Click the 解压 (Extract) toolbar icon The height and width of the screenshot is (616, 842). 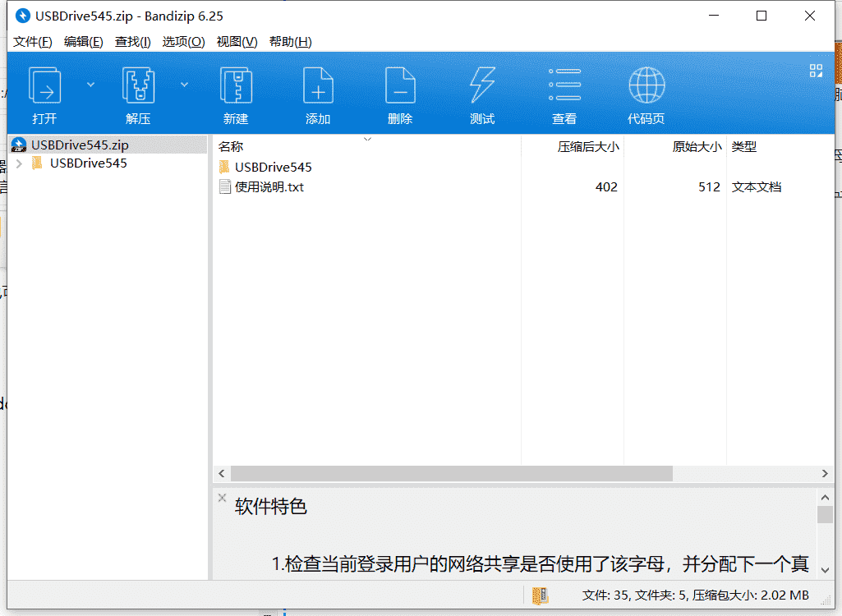139,85
